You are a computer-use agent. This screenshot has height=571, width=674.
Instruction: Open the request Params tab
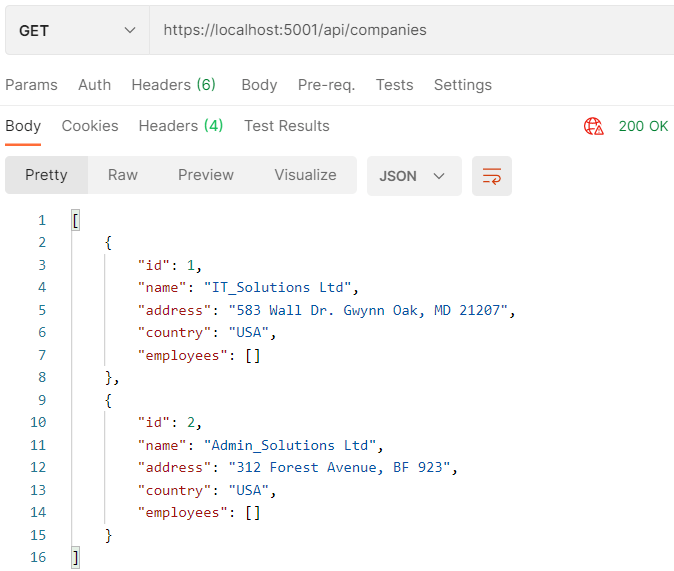[31, 85]
